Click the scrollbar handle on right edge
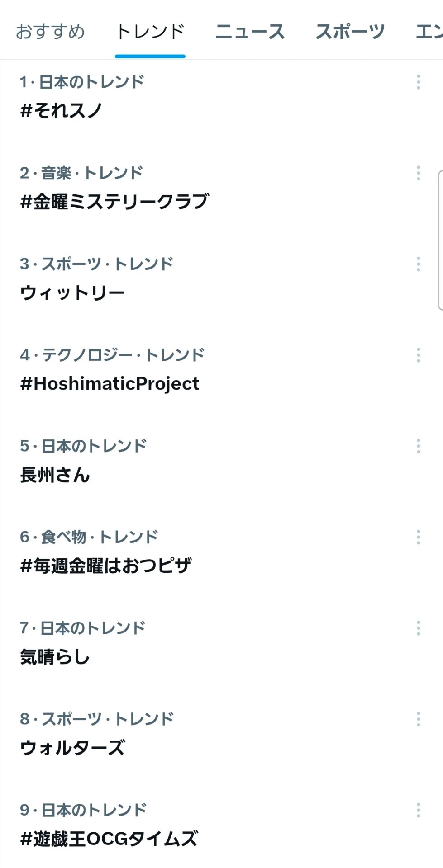The image size is (443, 868). [440, 240]
